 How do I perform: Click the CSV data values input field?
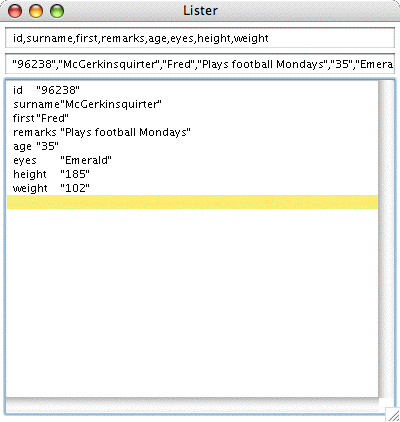[200, 64]
